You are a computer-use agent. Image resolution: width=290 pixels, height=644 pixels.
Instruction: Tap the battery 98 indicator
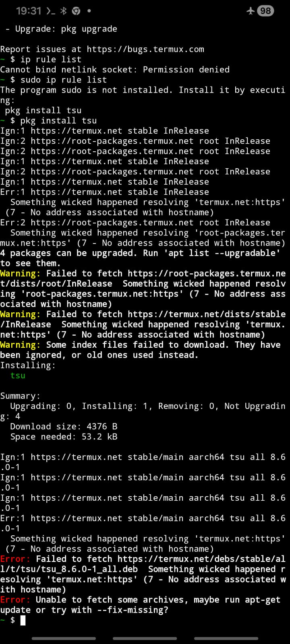(265, 11)
